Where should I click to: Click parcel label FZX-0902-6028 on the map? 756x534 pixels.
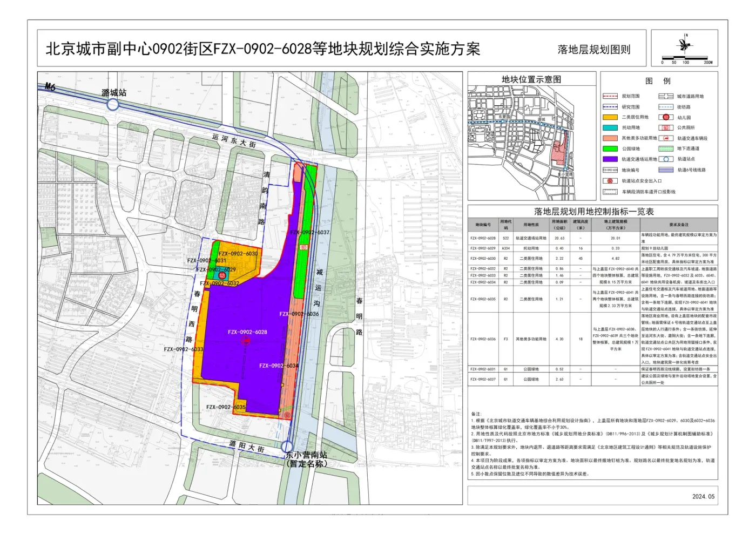click(x=247, y=332)
